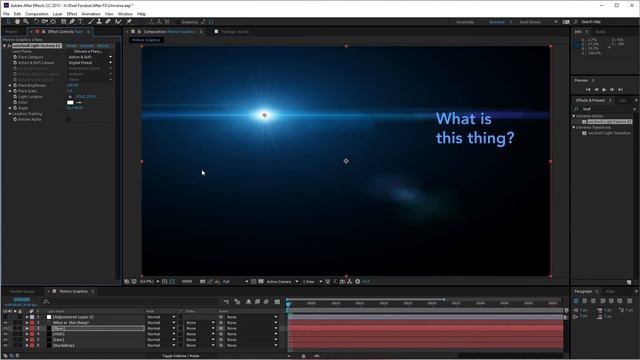Image resolution: width=640 pixels, height=360 pixels.
Task: Open the Active Camera view dropdown
Action: tap(282, 282)
